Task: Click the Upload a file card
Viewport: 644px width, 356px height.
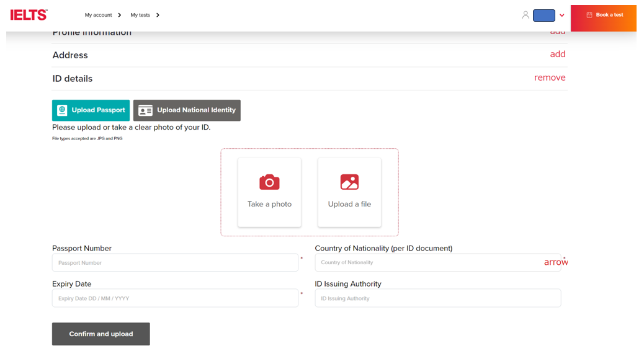Action: point(349,192)
